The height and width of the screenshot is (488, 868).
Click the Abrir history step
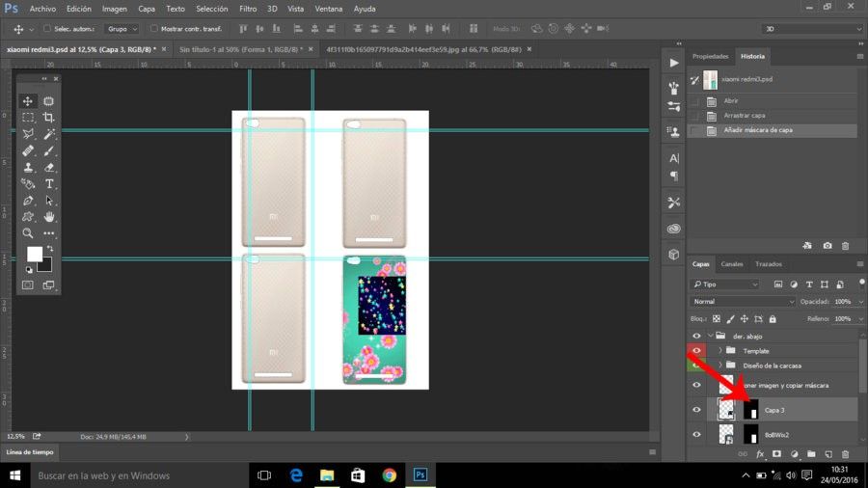pos(731,101)
